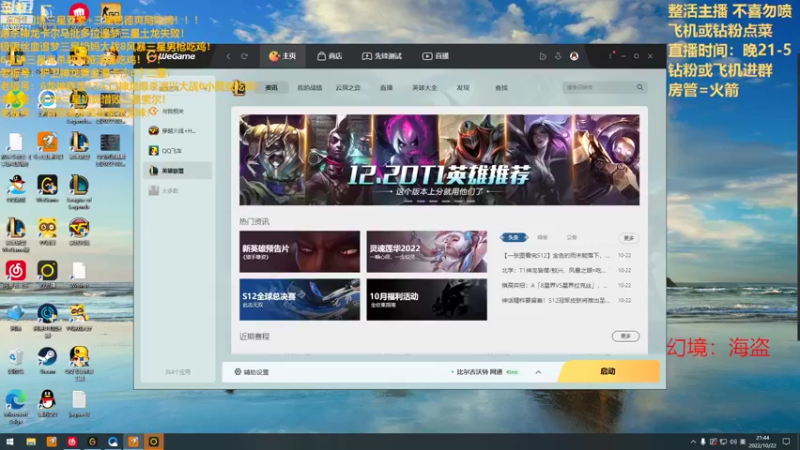Open the 新英雄预告片 news card
The width and height of the screenshot is (800, 450).
[x=299, y=252]
